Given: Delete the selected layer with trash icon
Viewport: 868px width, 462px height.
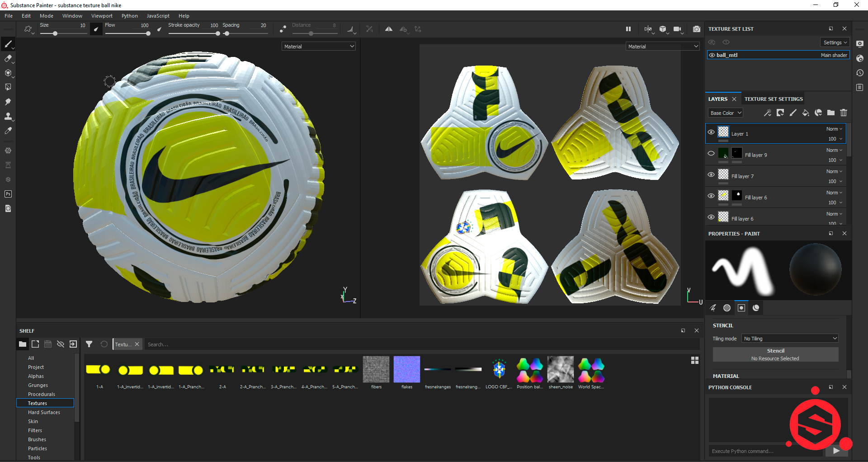Looking at the screenshot, I should 844,113.
